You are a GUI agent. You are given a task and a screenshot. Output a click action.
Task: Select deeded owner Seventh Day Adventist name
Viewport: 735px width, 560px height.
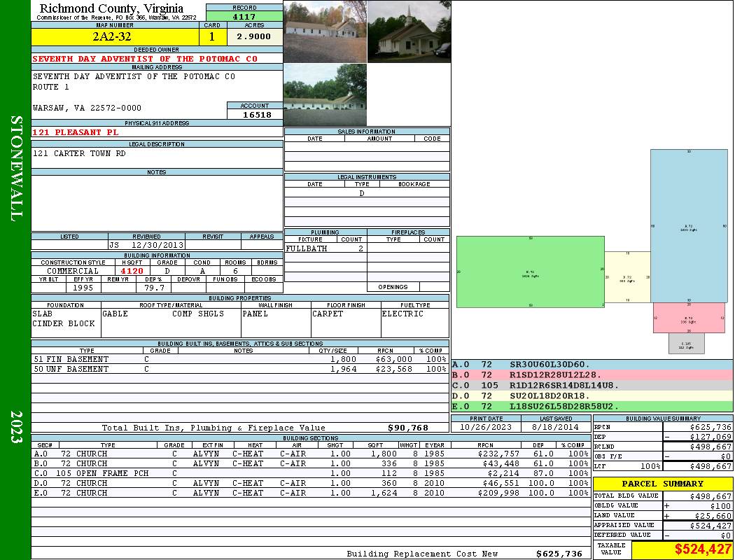click(x=145, y=59)
